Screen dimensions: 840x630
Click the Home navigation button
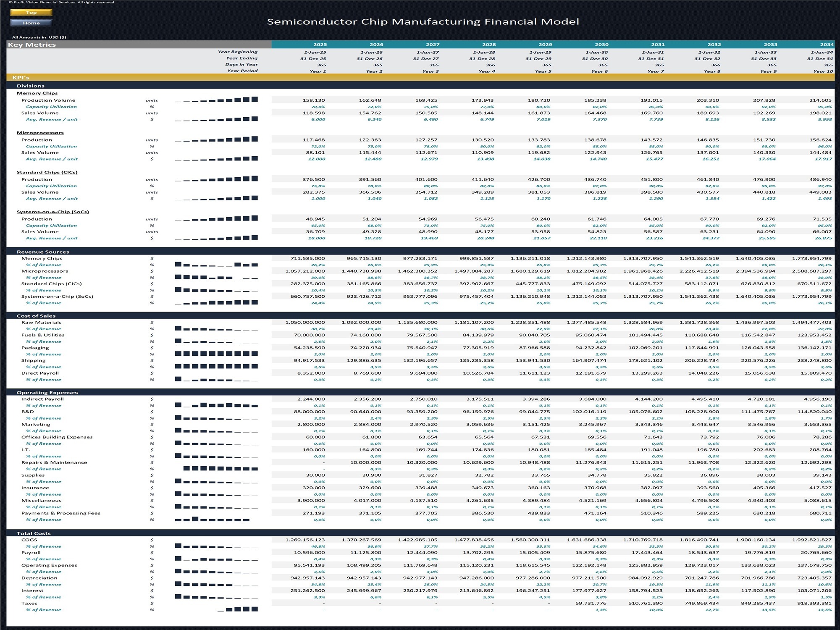click(x=31, y=23)
